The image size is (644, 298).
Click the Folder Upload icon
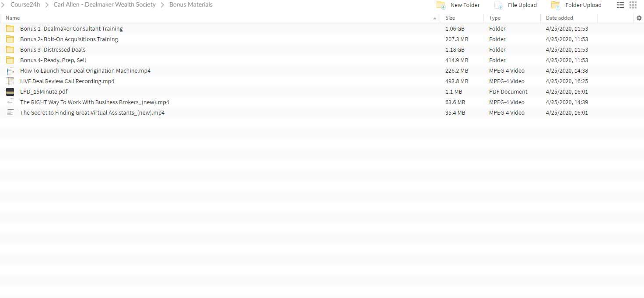tap(556, 5)
